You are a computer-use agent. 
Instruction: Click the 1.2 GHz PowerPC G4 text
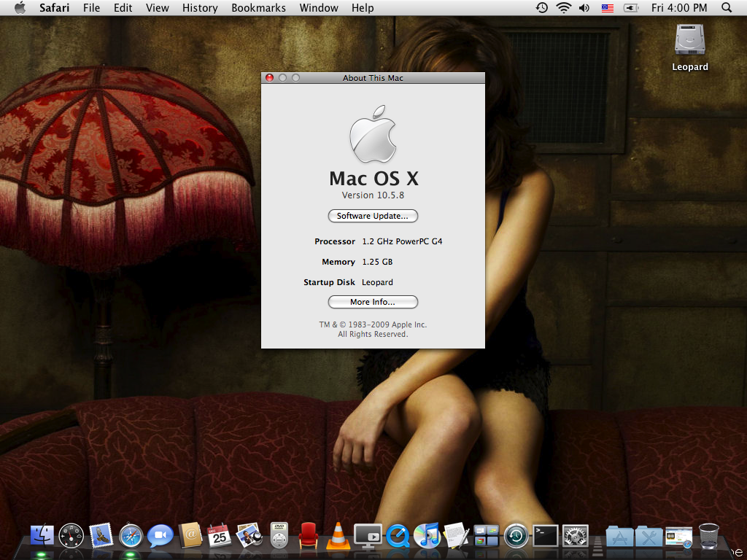(x=402, y=241)
